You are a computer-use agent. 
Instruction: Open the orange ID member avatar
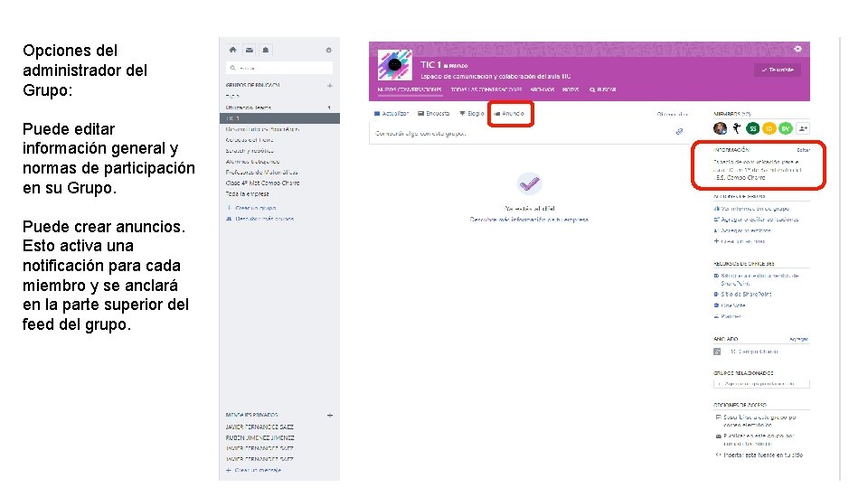pyautogui.click(x=769, y=128)
